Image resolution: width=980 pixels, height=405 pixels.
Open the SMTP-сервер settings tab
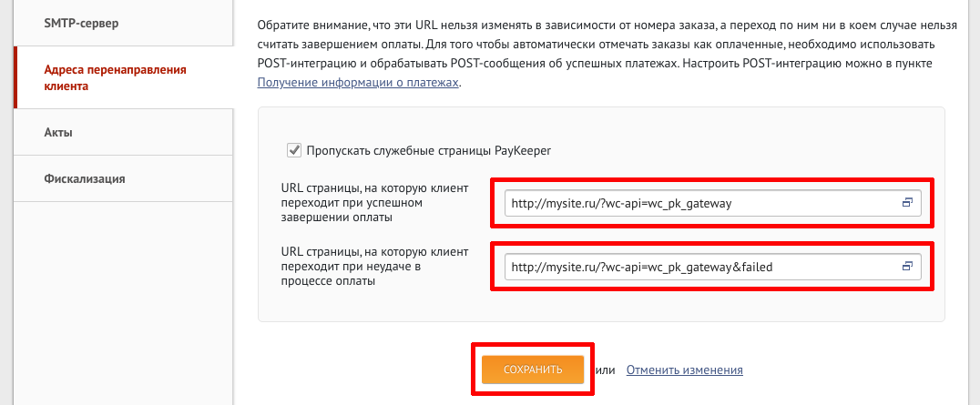point(81,21)
